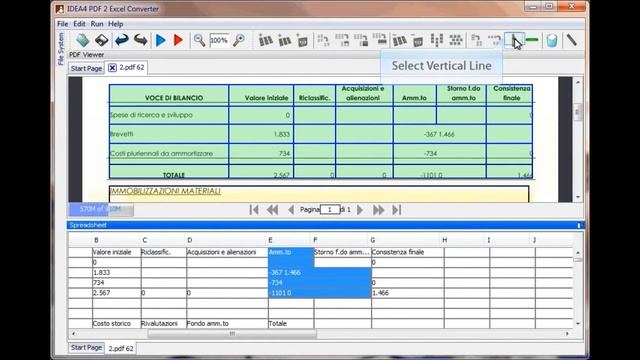Zoom in with the plus magnifier

[x=239, y=40]
